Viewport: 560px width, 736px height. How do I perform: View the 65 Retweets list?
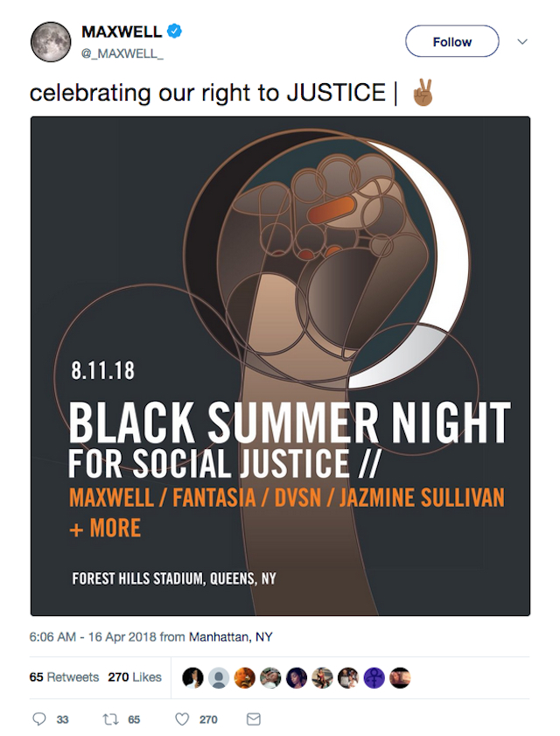click(x=64, y=676)
